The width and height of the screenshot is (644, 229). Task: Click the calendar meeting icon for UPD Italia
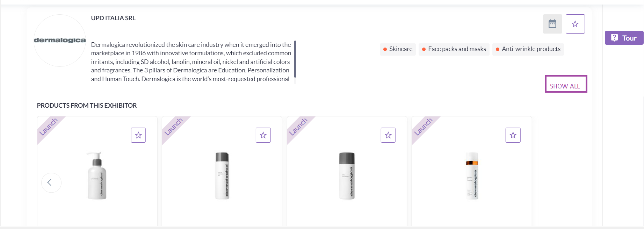(x=552, y=24)
